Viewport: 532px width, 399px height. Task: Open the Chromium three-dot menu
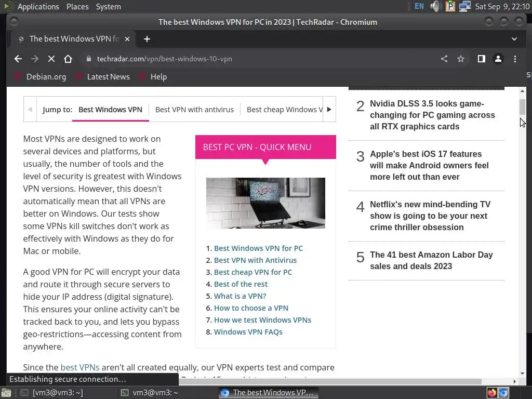[x=515, y=59]
